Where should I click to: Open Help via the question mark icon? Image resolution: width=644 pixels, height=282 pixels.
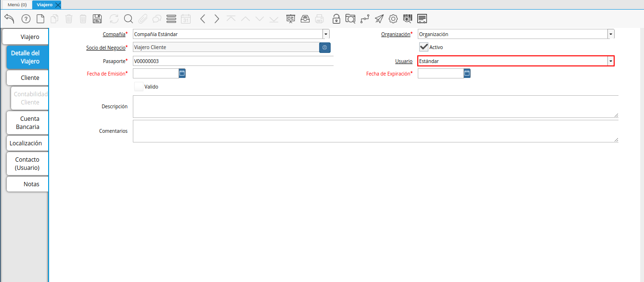[26, 19]
